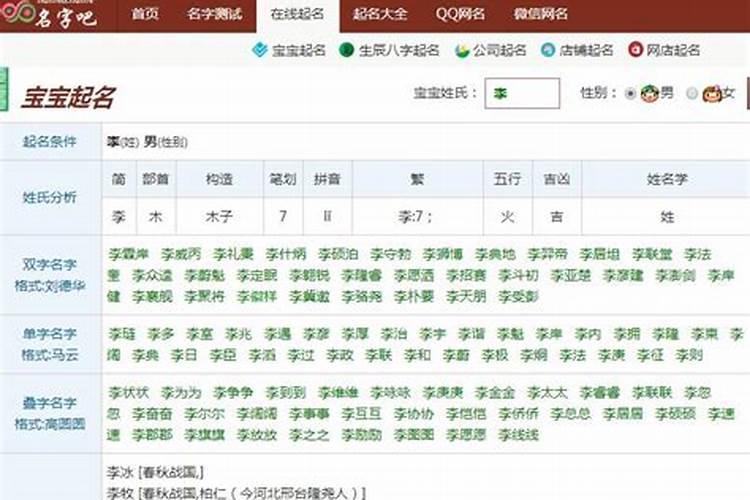Click the 李冰 [春秋战国] entry

155,473
